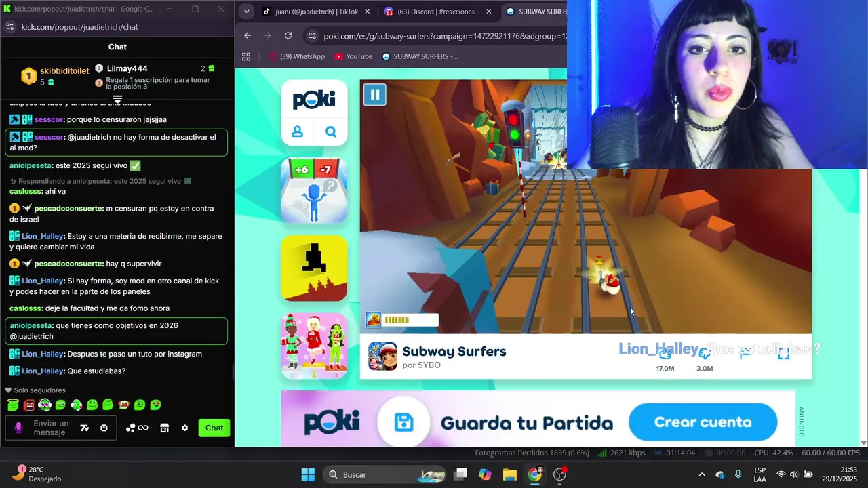Click the Crear cuenta button
868x488 pixels.
703,422
